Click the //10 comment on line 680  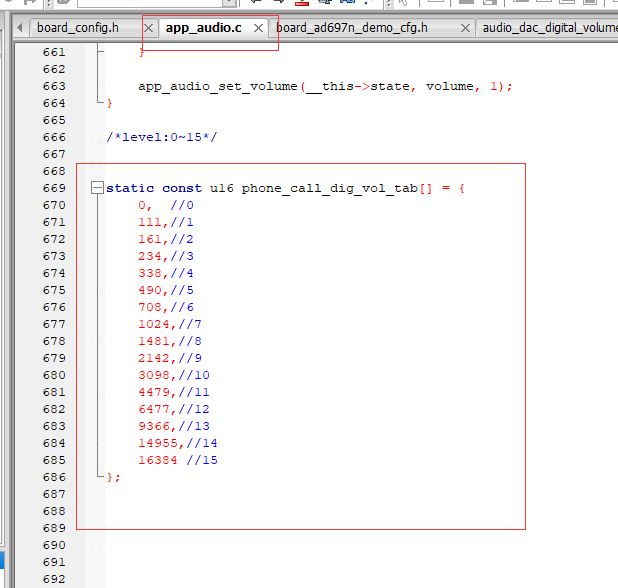tap(194, 374)
